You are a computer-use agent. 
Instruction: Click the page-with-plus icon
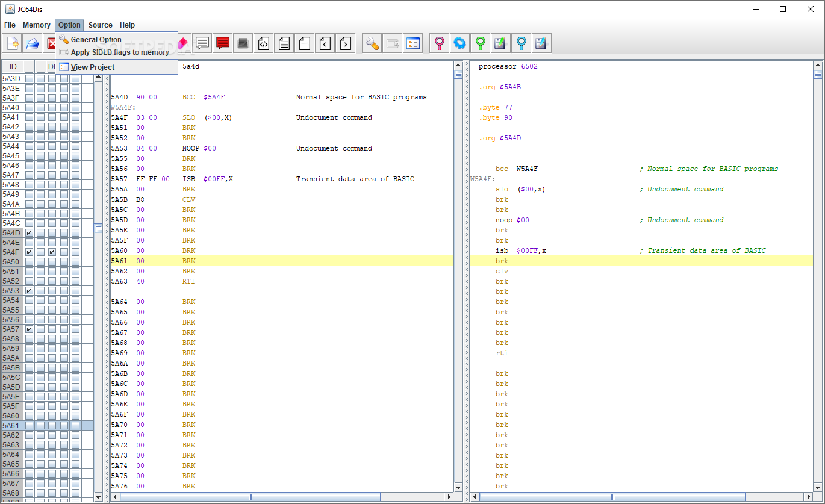(x=305, y=43)
